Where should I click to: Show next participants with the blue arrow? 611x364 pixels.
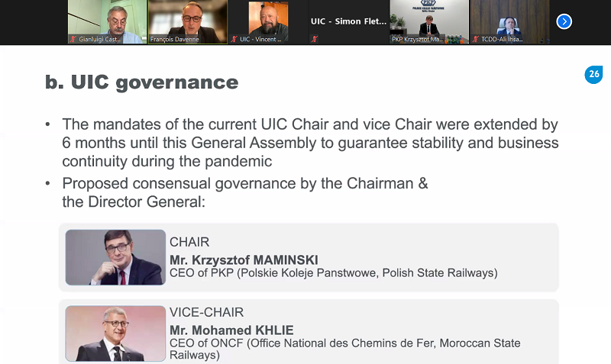(564, 21)
